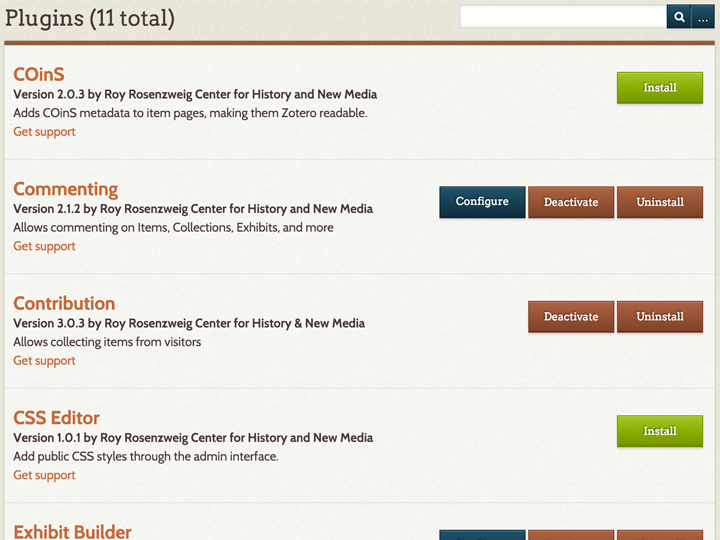Viewport: 720px width, 540px height.
Task: Focus the plugin search input field
Action: pos(563,17)
